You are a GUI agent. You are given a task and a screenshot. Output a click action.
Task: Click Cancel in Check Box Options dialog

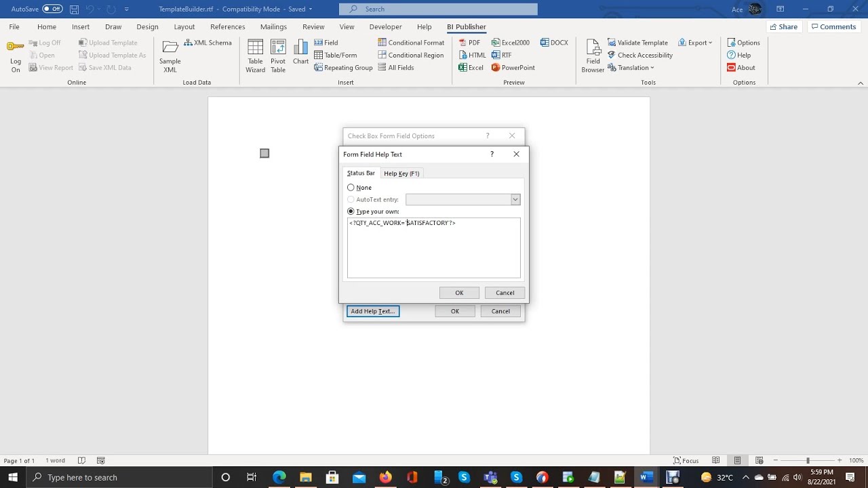[x=500, y=311]
